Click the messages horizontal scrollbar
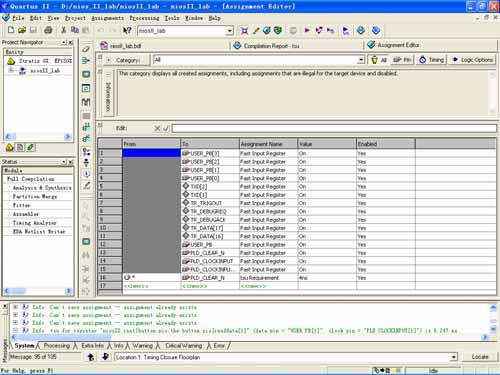The height and width of the screenshot is (375, 500). pos(247,337)
